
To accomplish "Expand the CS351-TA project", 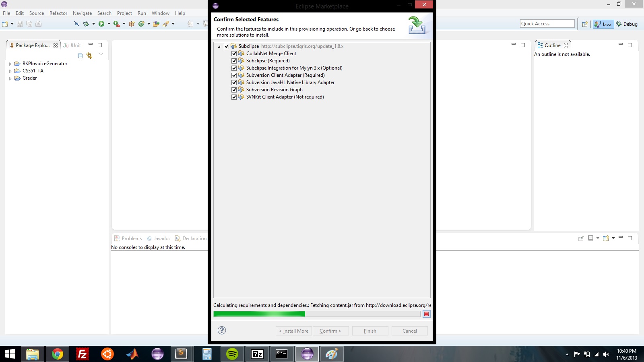I will click(x=10, y=71).
